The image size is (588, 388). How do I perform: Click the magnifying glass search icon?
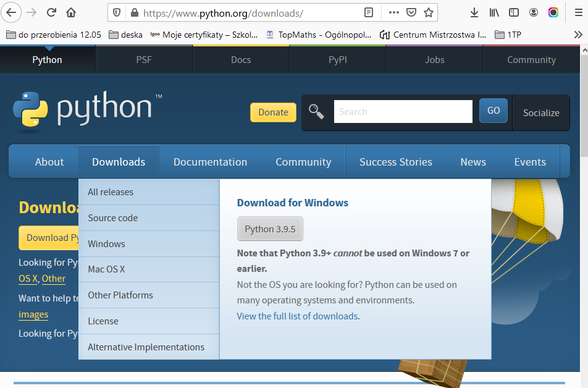316,111
